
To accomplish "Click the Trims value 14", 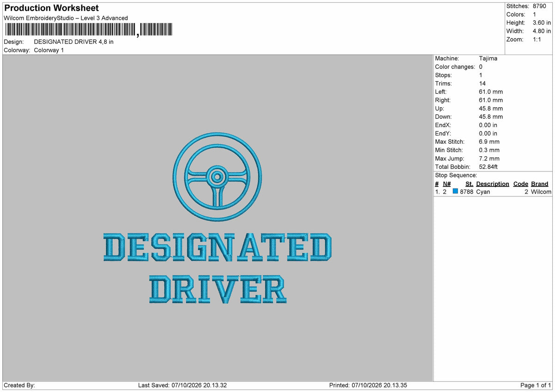I will [482, 83].
